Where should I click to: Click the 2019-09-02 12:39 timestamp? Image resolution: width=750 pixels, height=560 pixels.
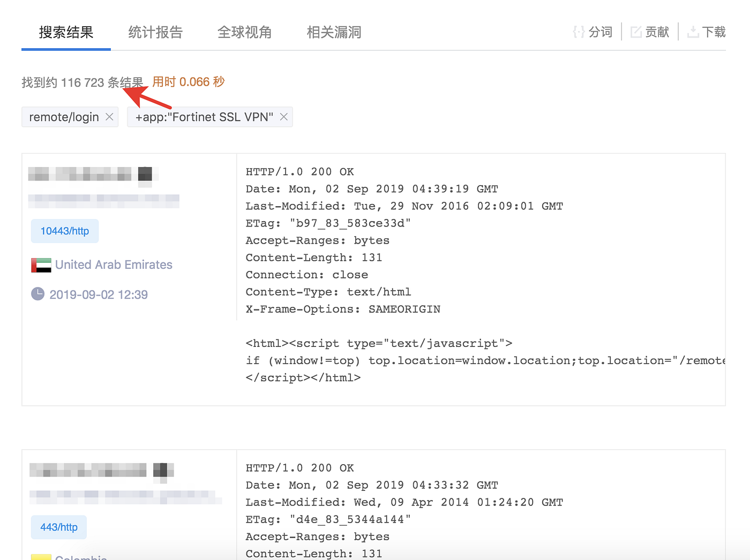(99, 294)
